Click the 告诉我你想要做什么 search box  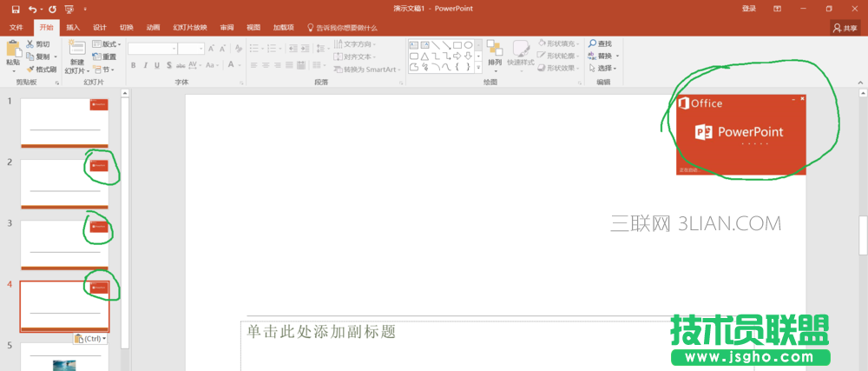click(342, 28)
